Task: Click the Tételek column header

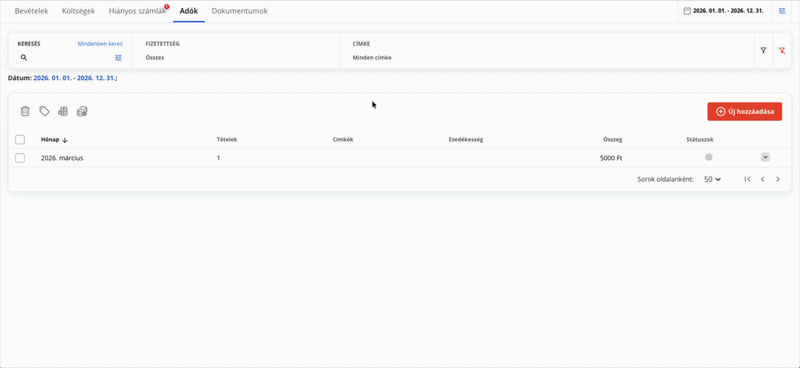Action: point(227,139)
